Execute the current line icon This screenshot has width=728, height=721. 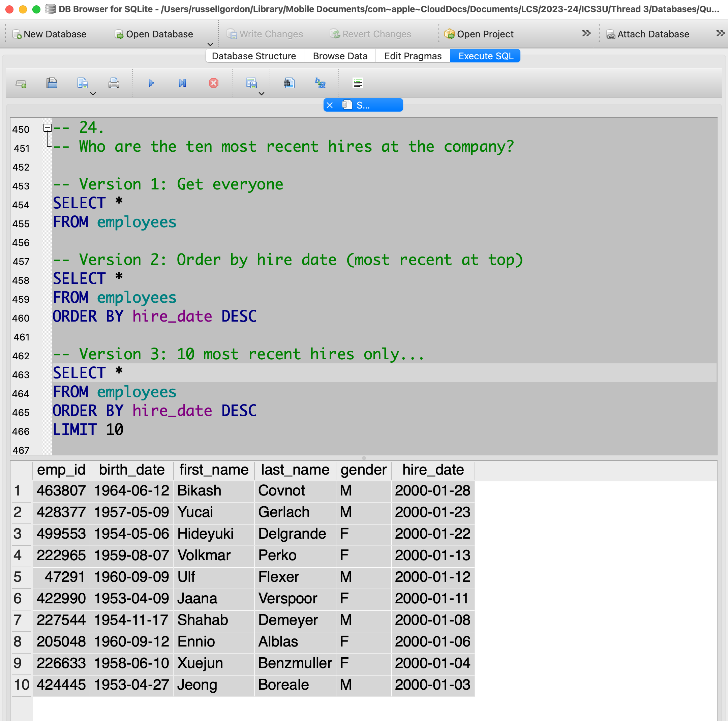pos(182,83)
